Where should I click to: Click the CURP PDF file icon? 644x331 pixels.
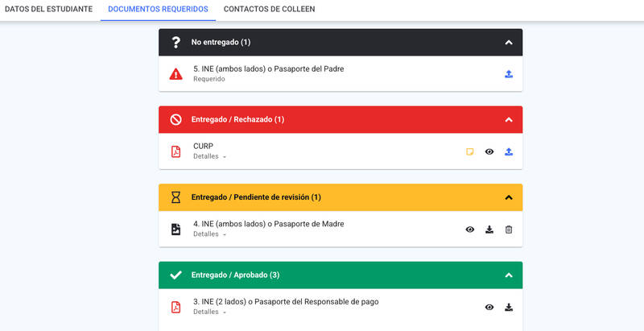[175, 151]
